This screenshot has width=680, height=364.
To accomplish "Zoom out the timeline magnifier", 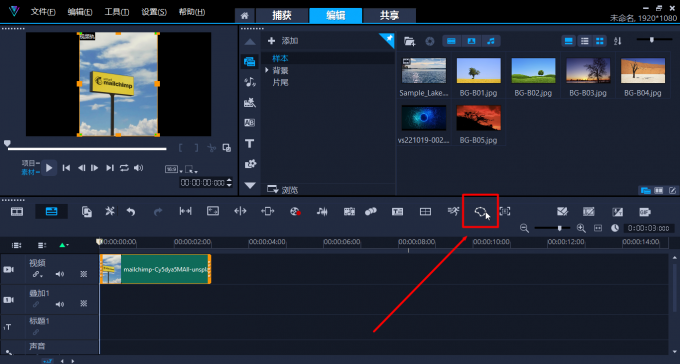I will click(524, 228).
